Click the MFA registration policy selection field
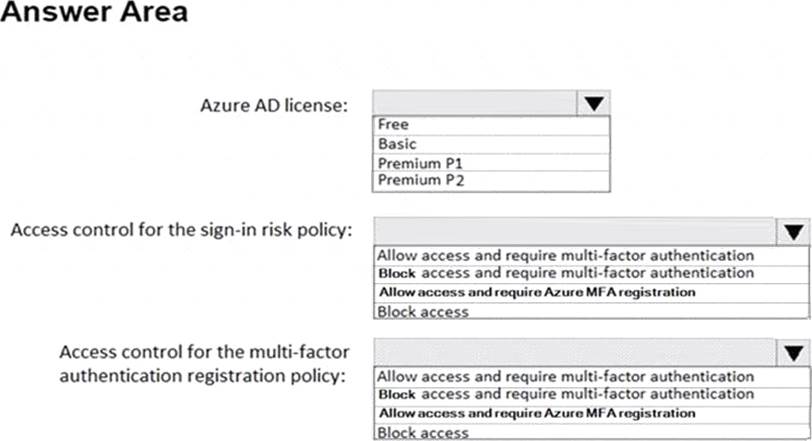 [x=574, y=352]
